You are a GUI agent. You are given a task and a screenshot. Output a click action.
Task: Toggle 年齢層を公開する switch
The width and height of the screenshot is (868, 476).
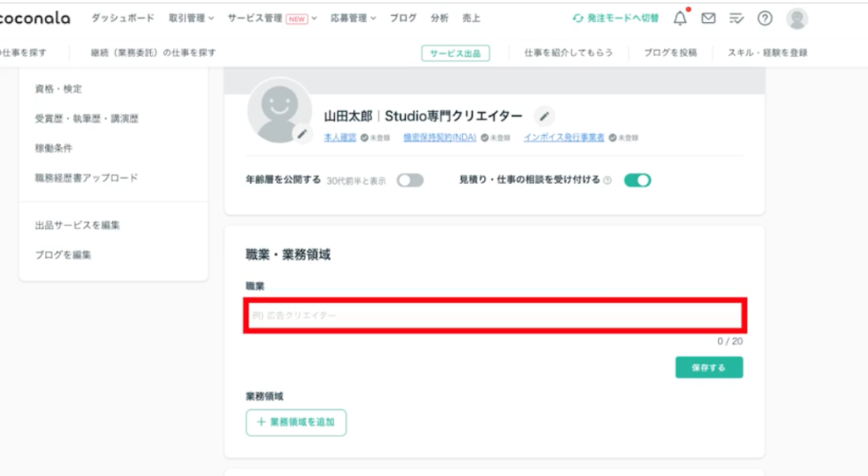click(x=410, y=180)
